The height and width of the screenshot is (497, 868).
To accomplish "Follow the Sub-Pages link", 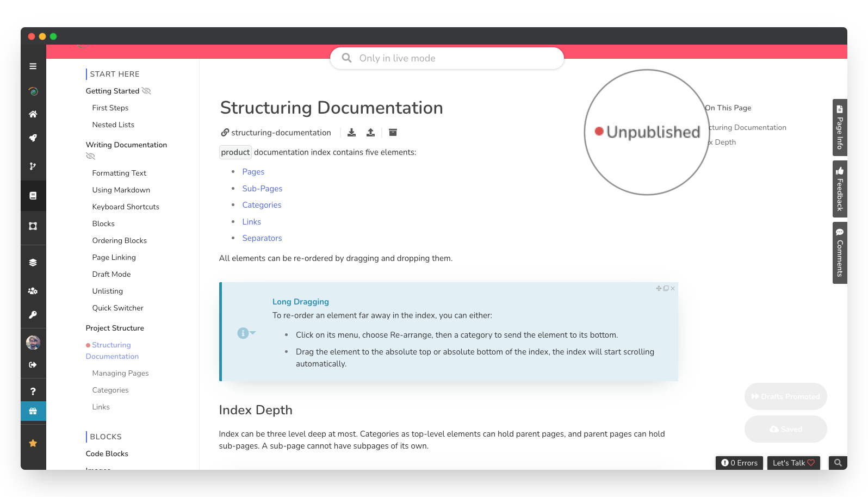I will pyautogui.click(x=262, y=189).
